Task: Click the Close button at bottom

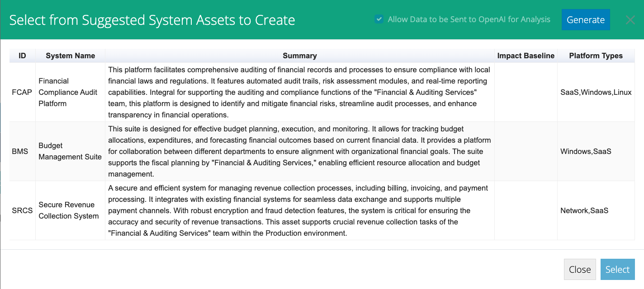Action: click(580, 270)
